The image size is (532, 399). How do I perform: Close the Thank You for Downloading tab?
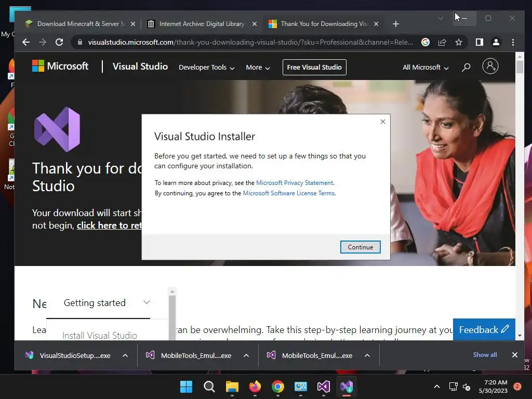pos(376,24)
